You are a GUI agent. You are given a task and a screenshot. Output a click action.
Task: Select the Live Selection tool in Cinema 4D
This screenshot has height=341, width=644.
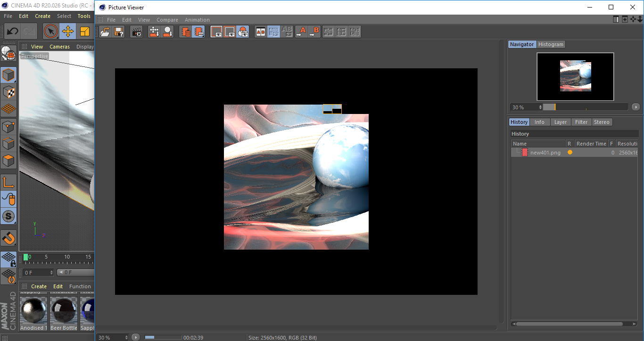[x=50, y=32]
